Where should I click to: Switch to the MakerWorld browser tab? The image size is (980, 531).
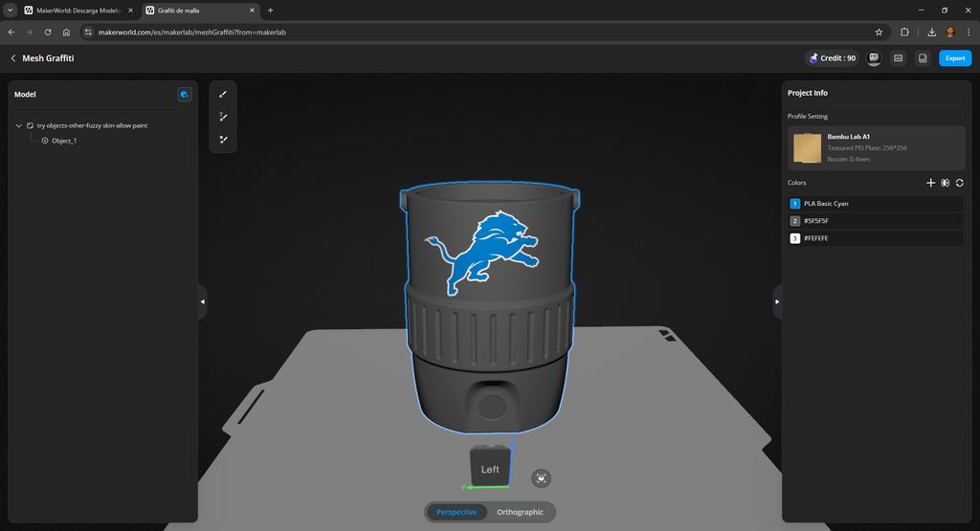(78, 11)
